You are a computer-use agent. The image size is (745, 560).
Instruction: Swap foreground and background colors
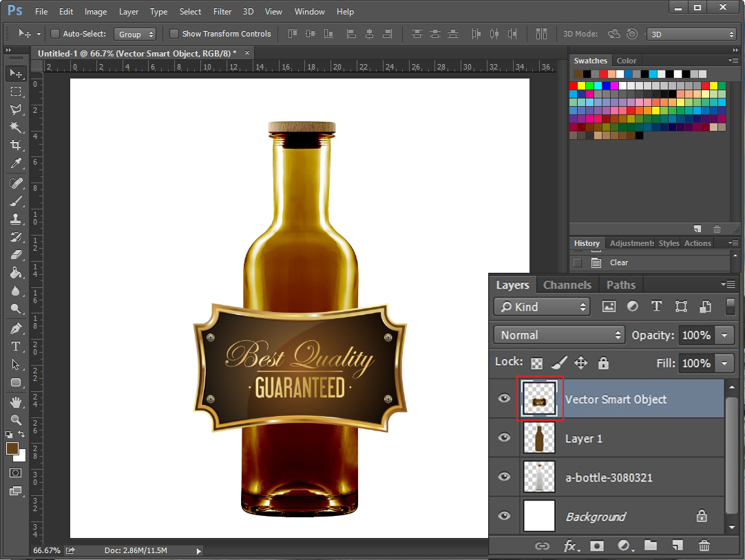point(21,433)
